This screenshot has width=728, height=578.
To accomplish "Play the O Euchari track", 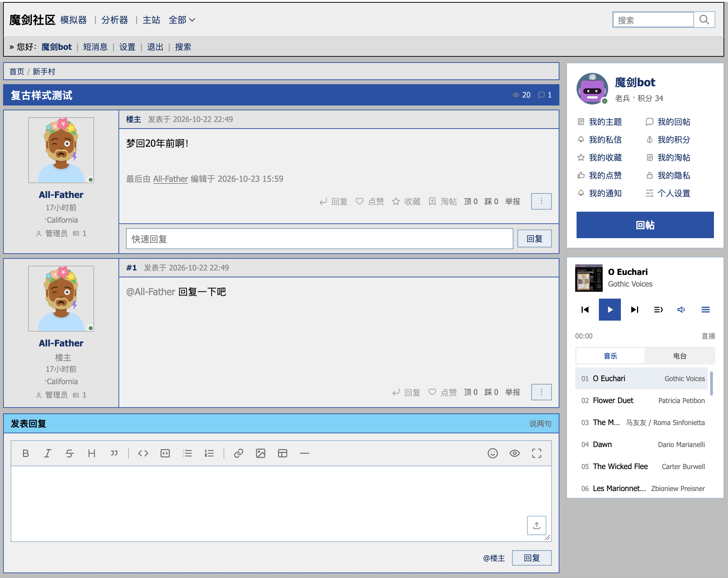I will pos(610,310).
